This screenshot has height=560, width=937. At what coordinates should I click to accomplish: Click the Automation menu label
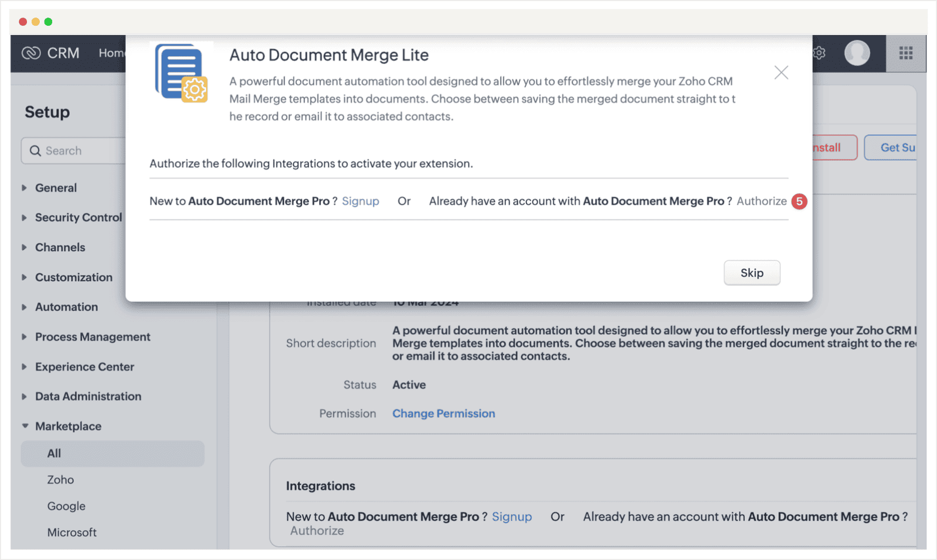(x=67, y=307)
